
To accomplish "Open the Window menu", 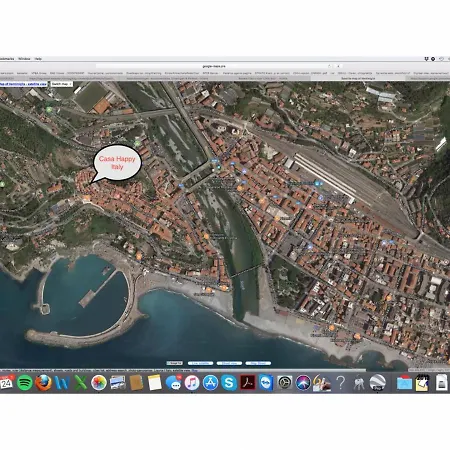I will point(24,59).
